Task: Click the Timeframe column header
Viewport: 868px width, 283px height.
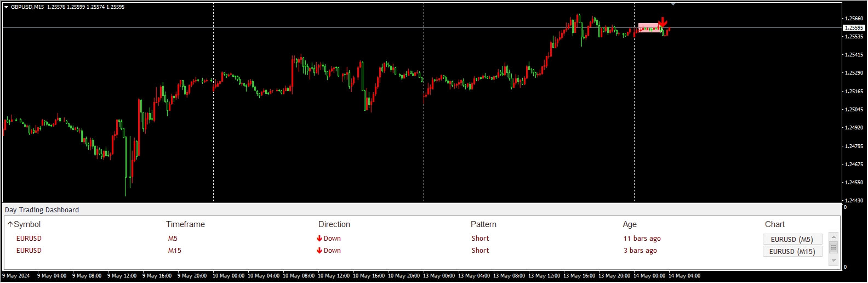Action: click(185, 224)
